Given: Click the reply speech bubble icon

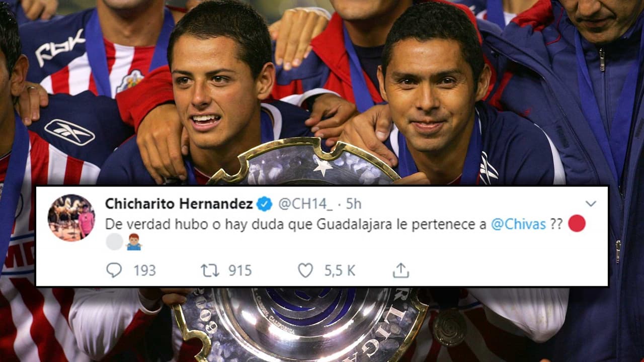Looking at the screenshot, I should (114, 270).
